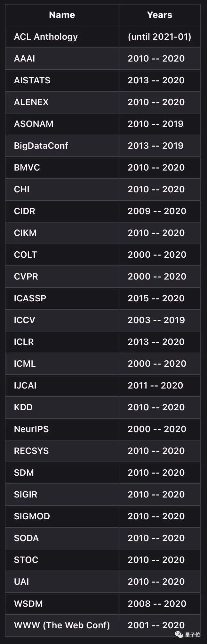The height and width of the screenshot is (644, 207).
Task: Click the SIGMOD conference name
Action: pos(32,516)
